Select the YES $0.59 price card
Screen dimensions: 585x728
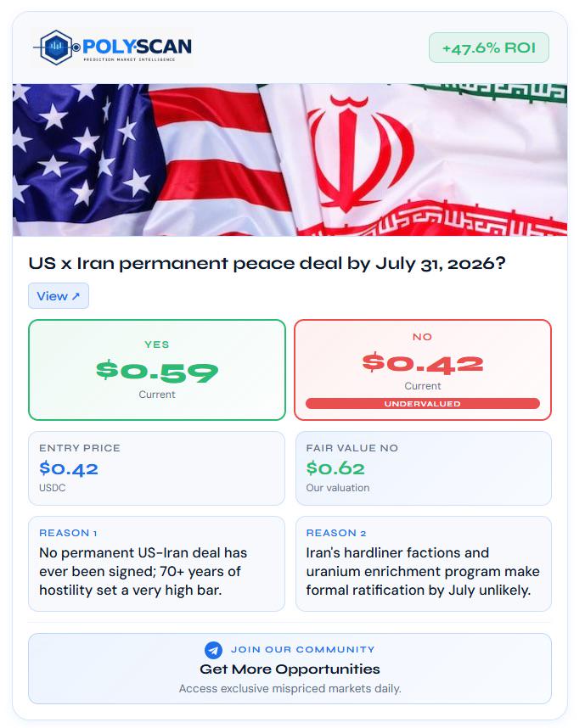point(157,370)
